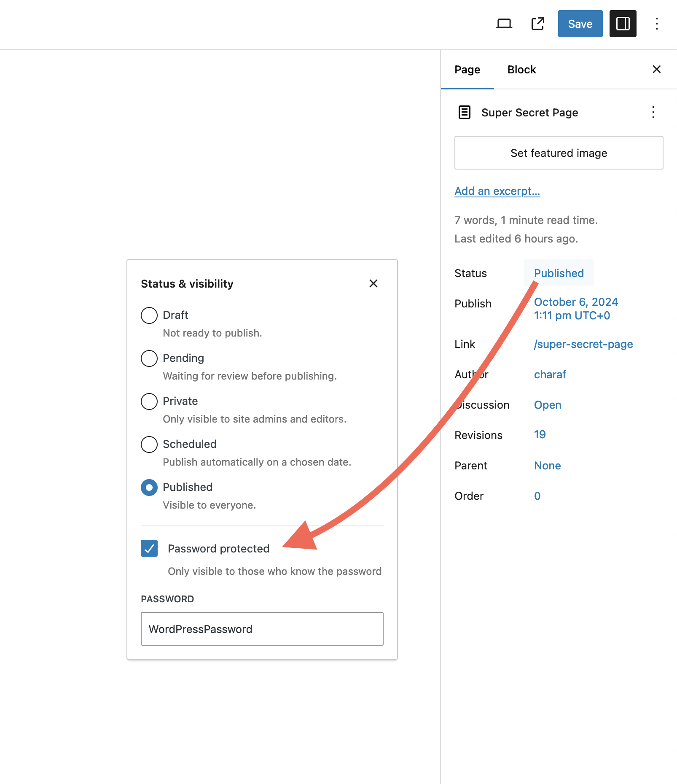
Task: Uncheck the Password protected checkbox
Action: coord(149,548)
